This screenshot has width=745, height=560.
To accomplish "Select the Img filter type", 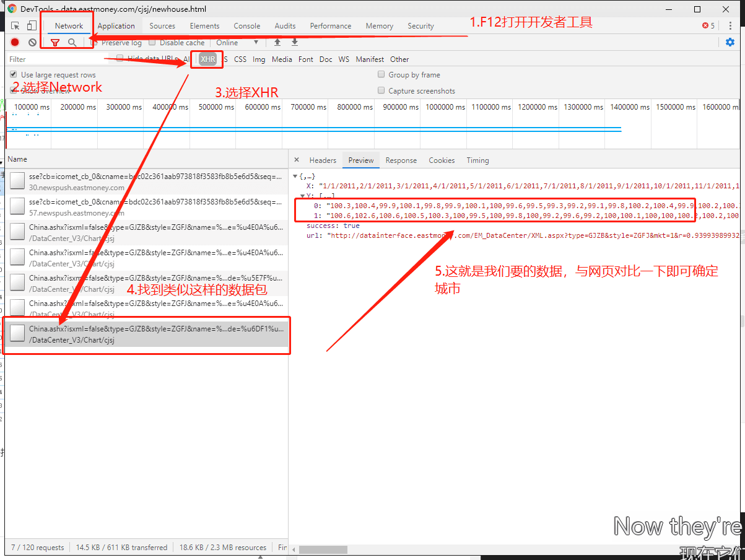I will 259,59.
